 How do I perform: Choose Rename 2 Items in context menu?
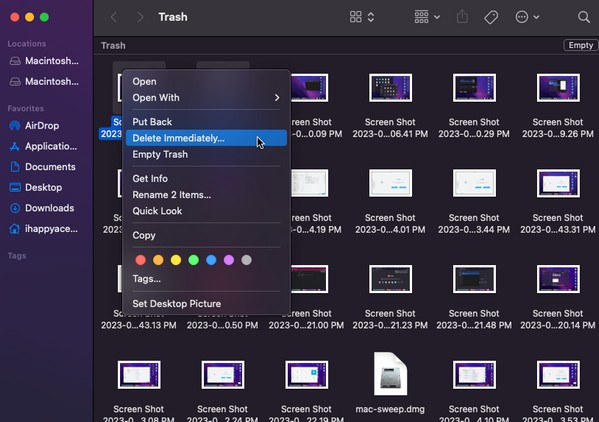[206, 195]
